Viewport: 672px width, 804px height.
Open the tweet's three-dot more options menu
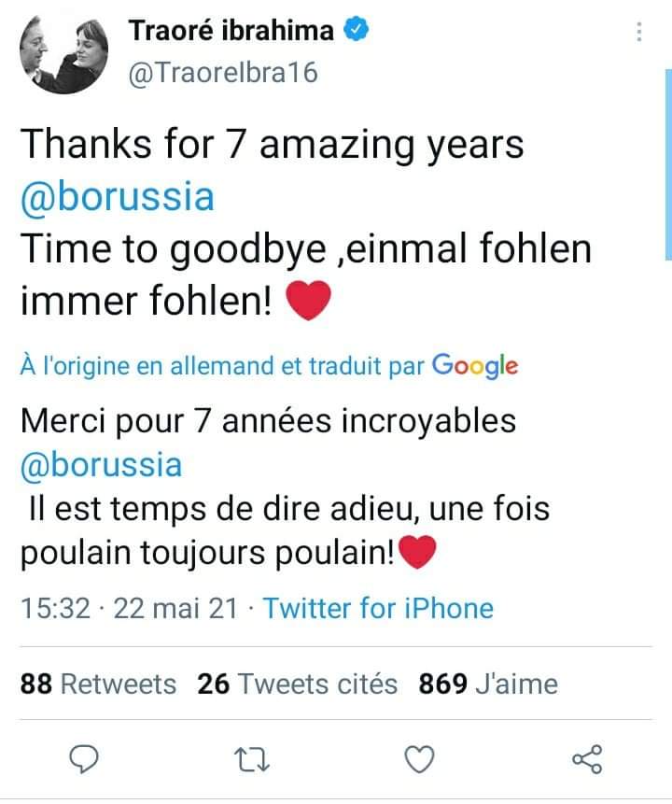[638, 32]
